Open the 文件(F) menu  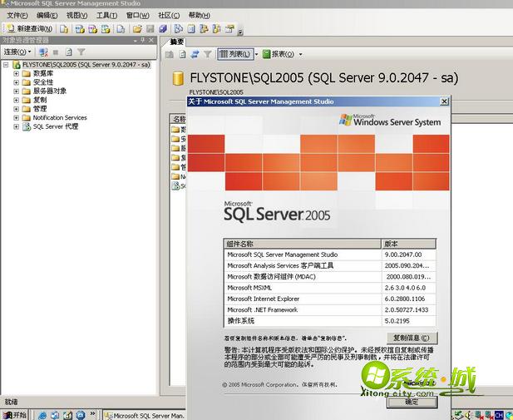[17, 15]
